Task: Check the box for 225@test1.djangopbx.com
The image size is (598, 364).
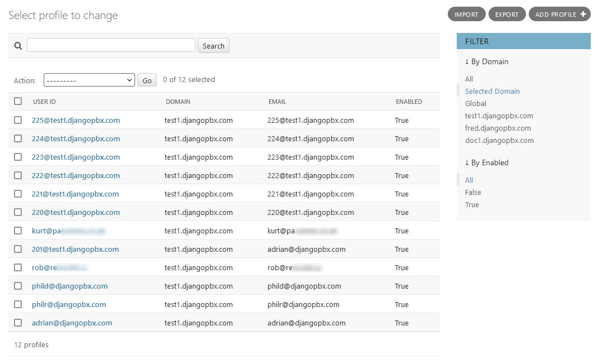Action: [18, 120]
